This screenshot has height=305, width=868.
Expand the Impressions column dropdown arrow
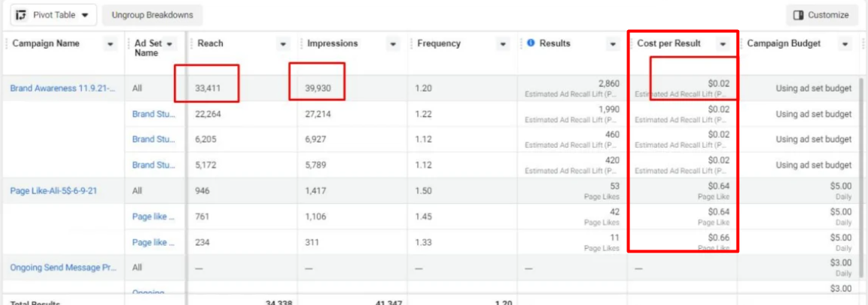tap(393, 44)
